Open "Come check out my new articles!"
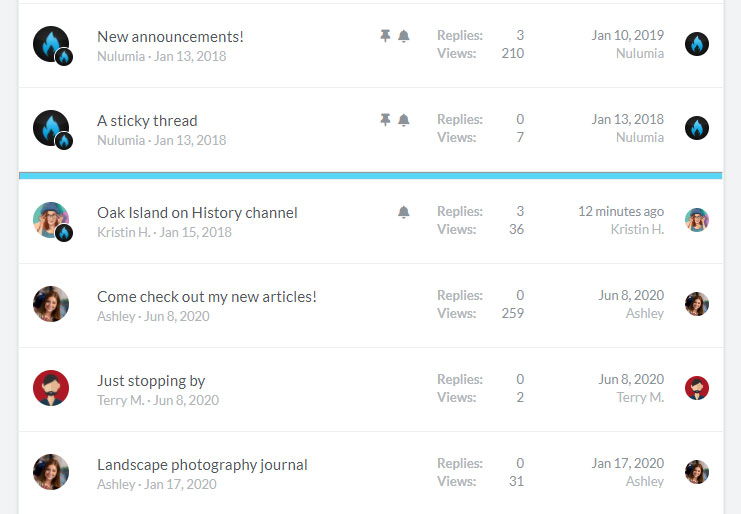The image size is (741, 514). pyautogui.click(x=206, y=297)
